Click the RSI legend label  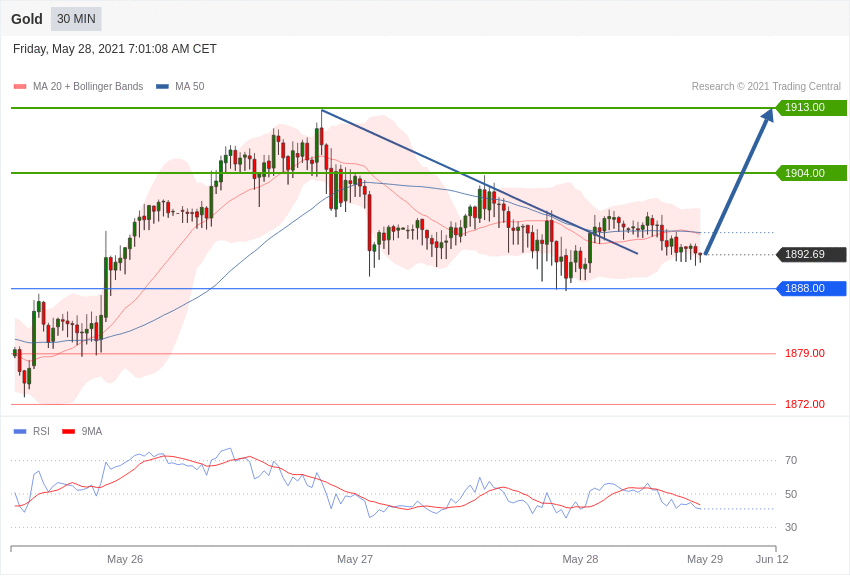pyautogui.click(x=41, y=431)
